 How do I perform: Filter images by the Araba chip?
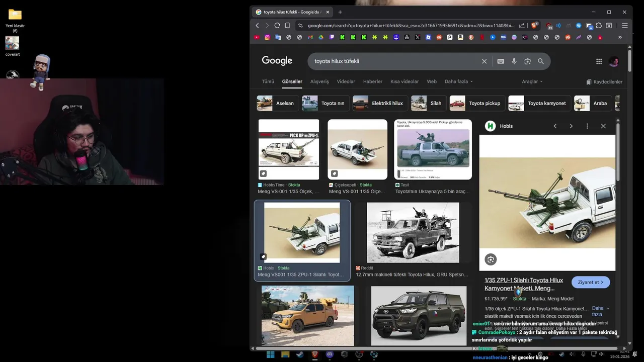pos(593,103)
